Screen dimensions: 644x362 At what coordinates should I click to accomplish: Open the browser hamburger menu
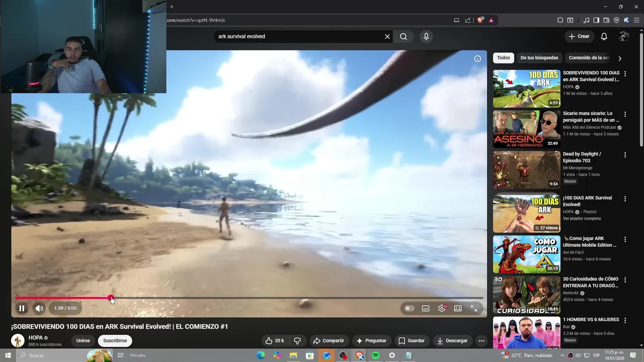(636, 20)
